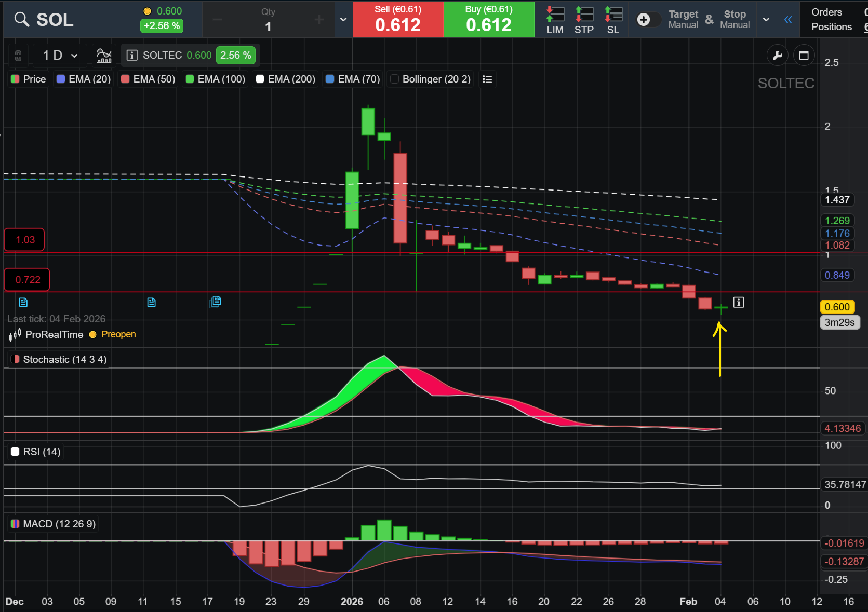
Task: Place a LIM limit order
Action: coord(555,20)
